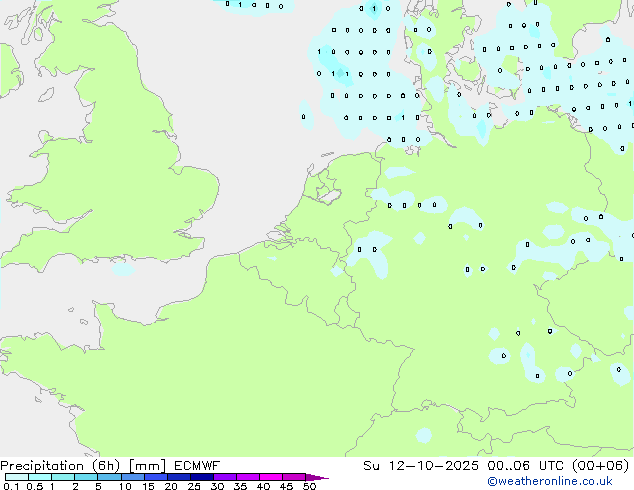Click the over-50 mm arrow legend tip
Image resolution: width=634 pixels, height=490 pixels.
click(317, 477)
